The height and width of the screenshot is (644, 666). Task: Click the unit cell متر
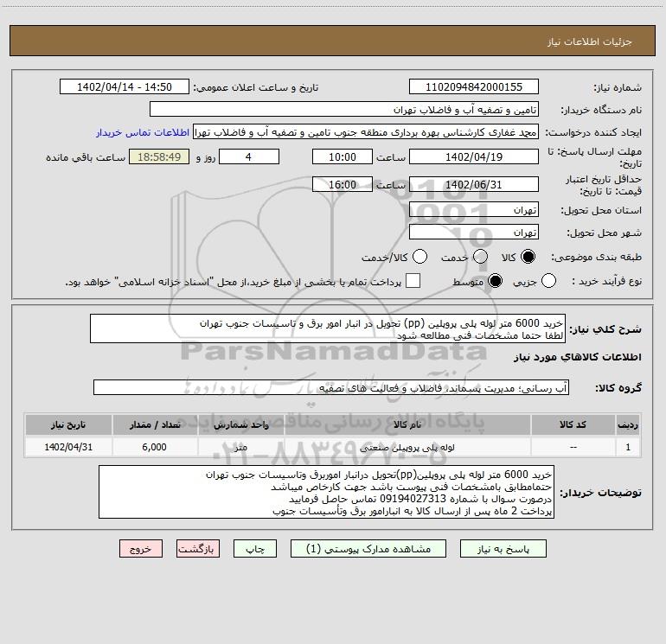click(x=240, y=447)
